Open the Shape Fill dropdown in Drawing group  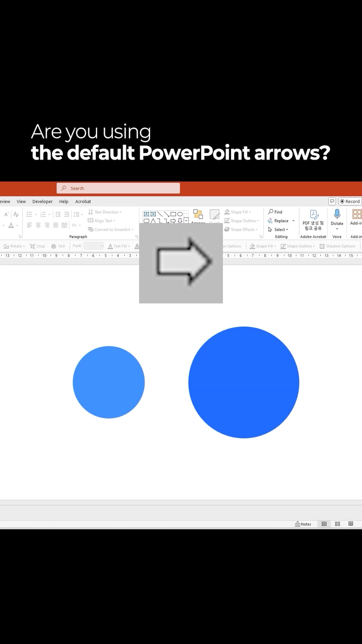click(x=238, y=212)
